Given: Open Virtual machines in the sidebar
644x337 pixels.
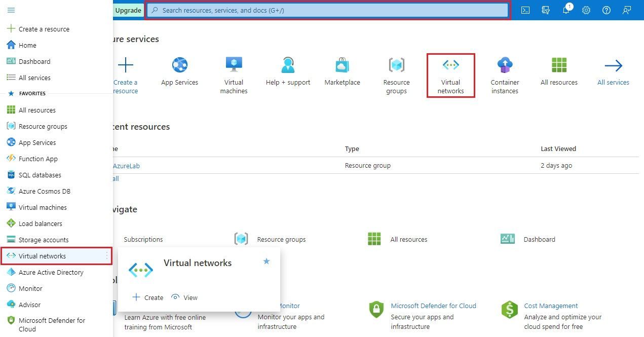Looking at the screenshot, I should pos(43,207).
